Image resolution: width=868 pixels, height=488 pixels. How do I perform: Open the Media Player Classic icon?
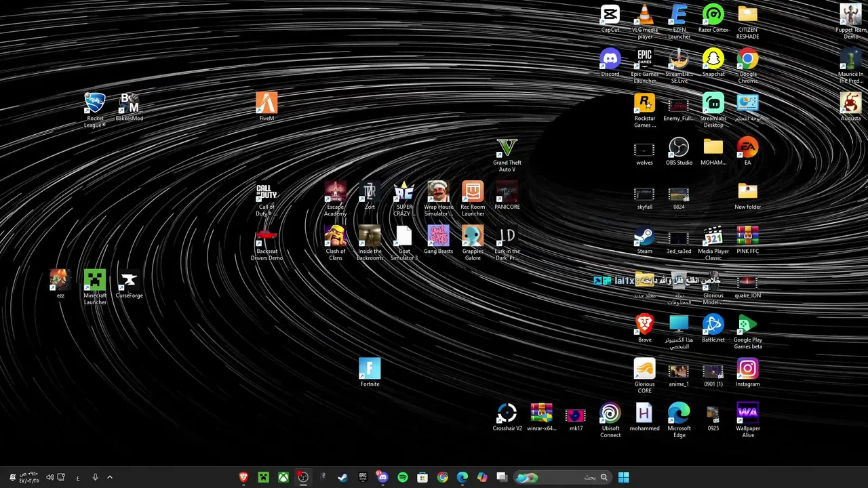[x=713, y=243]
